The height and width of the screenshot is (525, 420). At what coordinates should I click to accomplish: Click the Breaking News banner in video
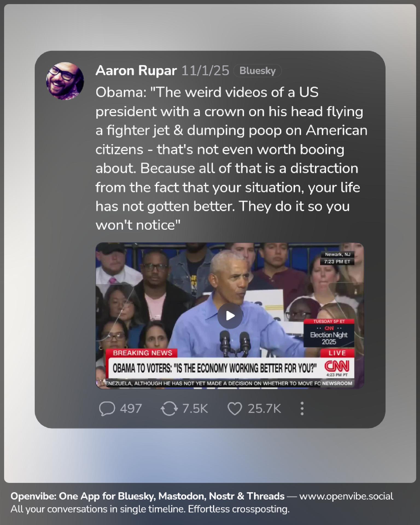[142, 353]
